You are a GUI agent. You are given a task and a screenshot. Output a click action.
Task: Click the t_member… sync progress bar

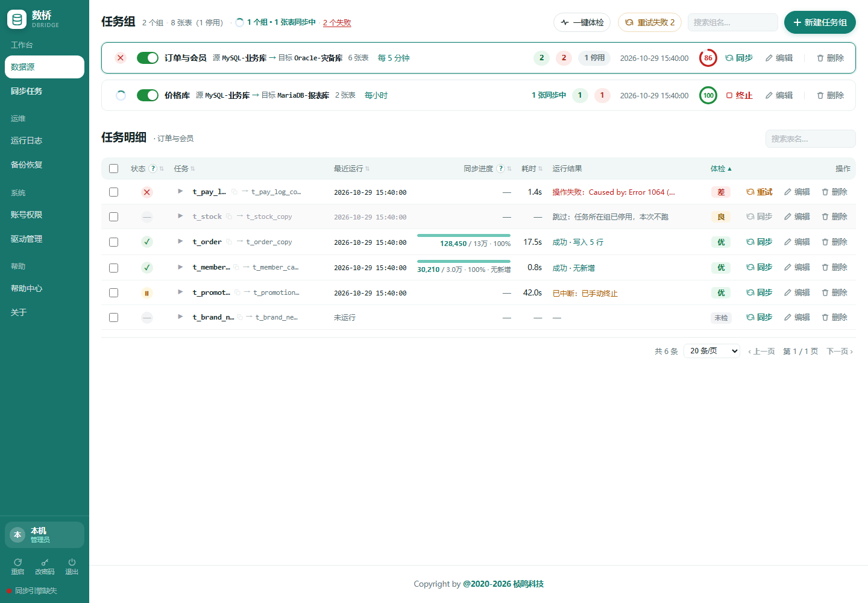pyautogui.click(x=464, y=261)
